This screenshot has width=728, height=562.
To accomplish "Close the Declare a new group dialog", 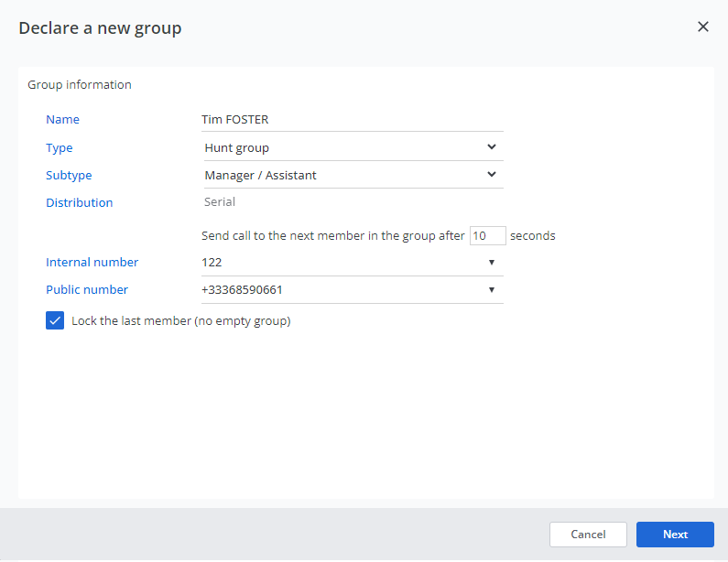I will (703, 27).
